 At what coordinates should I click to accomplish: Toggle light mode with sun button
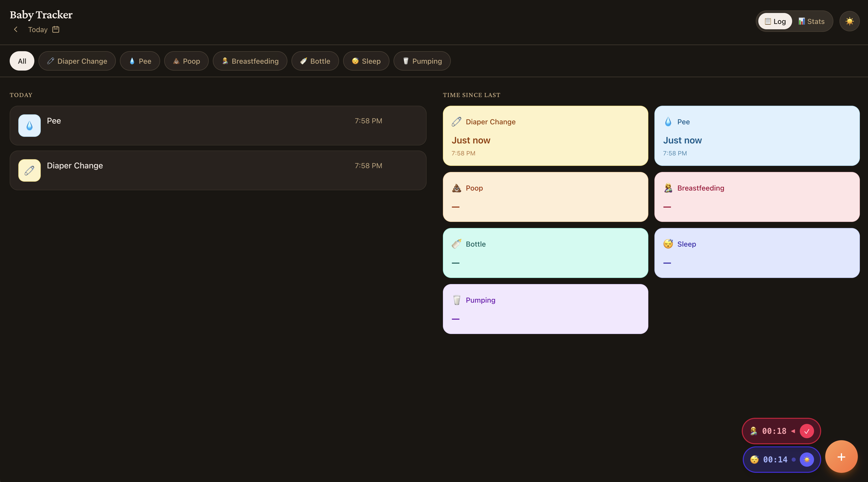coord(849,21)
